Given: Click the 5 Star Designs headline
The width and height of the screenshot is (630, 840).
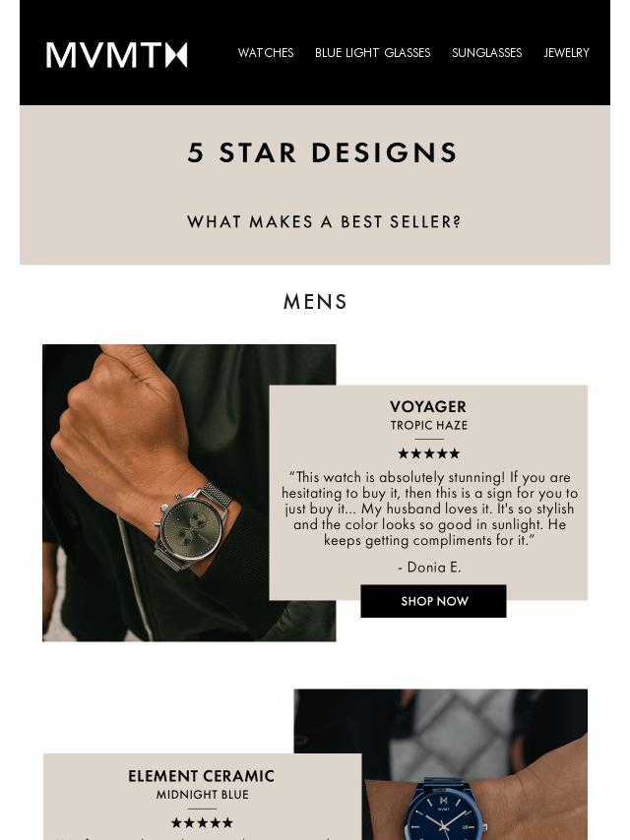Looking at the screenshot, I should click(322, 152).
